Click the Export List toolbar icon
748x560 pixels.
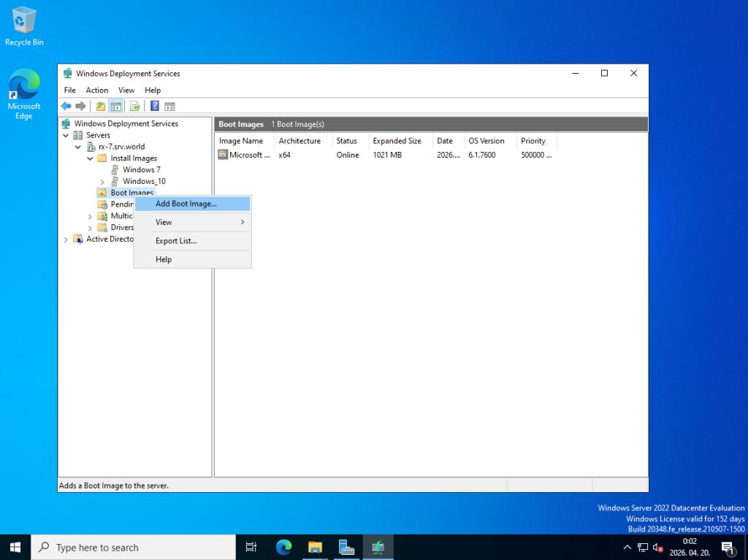click(x=135, y=106)
